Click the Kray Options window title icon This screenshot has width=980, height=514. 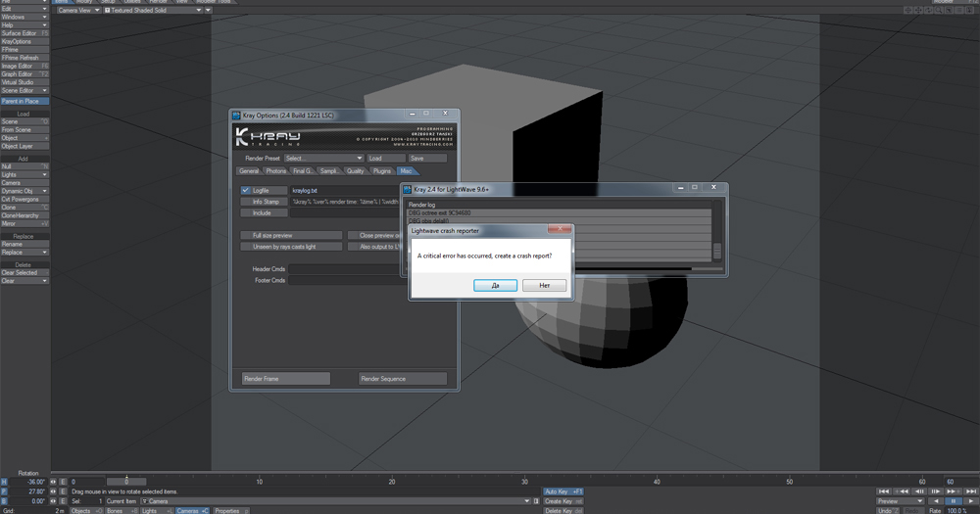[x=236, y=116]
